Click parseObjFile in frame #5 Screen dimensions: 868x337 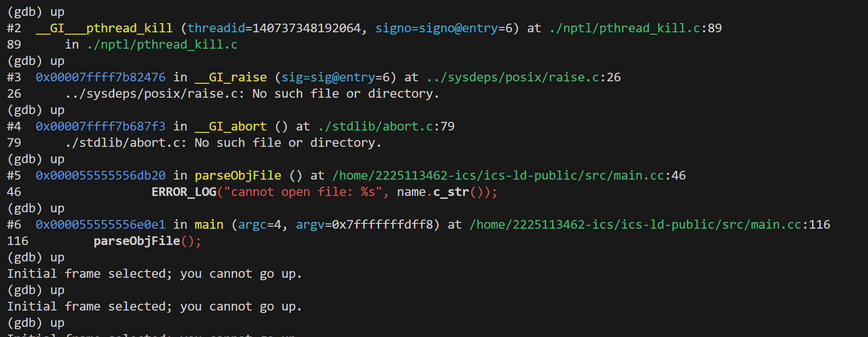click(237, 176)
